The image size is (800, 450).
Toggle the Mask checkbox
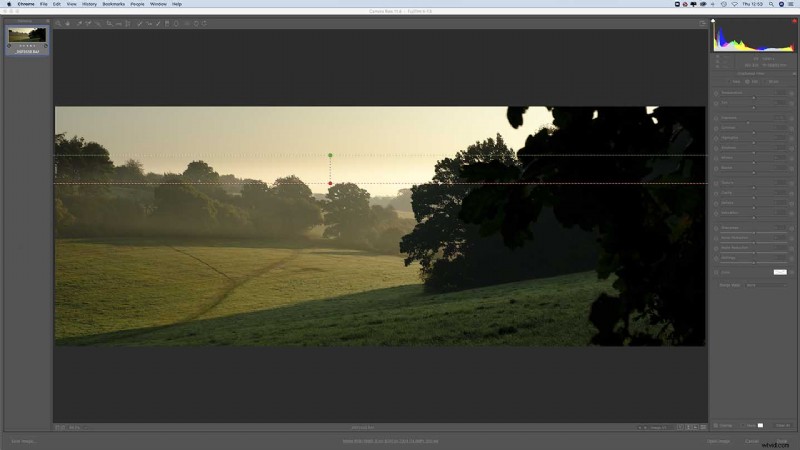743,425
